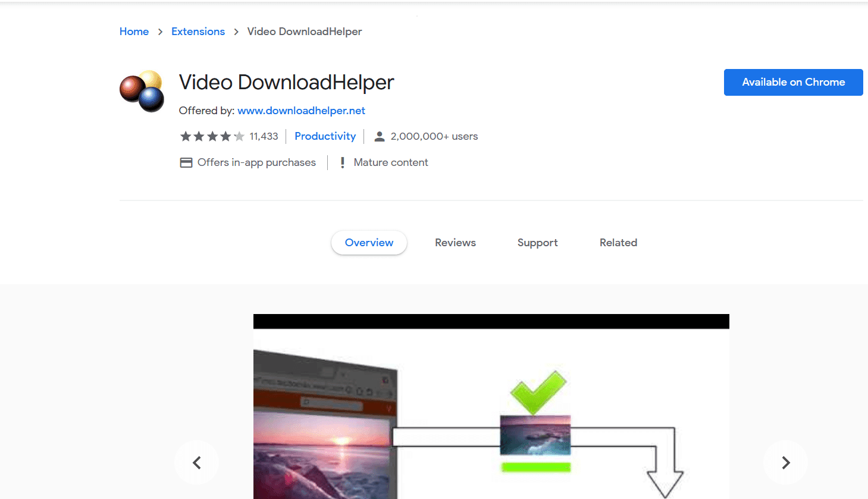Screen dimensions: 868x499
Task: Switch to the Reviews tab
Action: click(x=455, y=243)
